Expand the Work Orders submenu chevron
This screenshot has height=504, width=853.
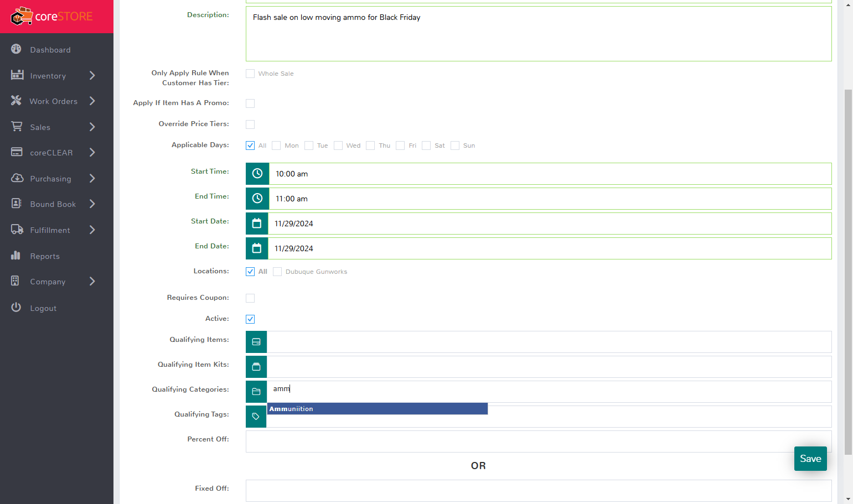[92, 101]
